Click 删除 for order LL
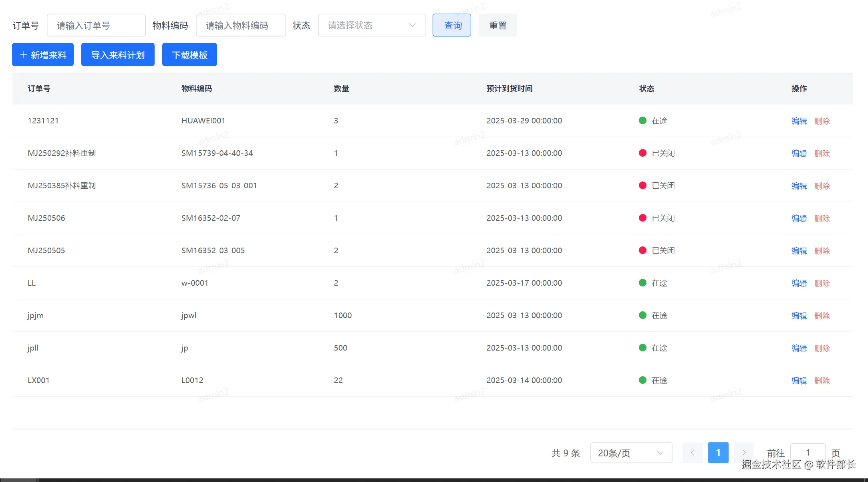The width and height of the screenshot is (868, 482). [x=822, y=283]
